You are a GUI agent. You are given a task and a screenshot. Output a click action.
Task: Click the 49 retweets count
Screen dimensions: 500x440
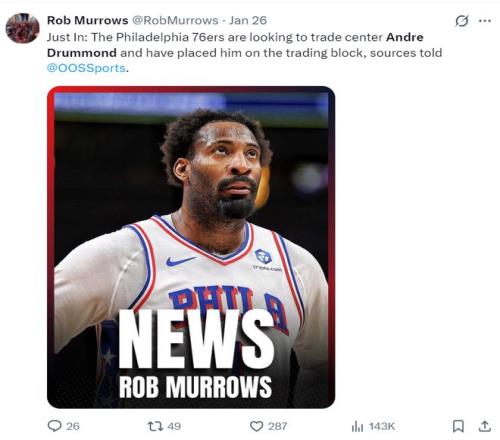click(x=174, y=426)
